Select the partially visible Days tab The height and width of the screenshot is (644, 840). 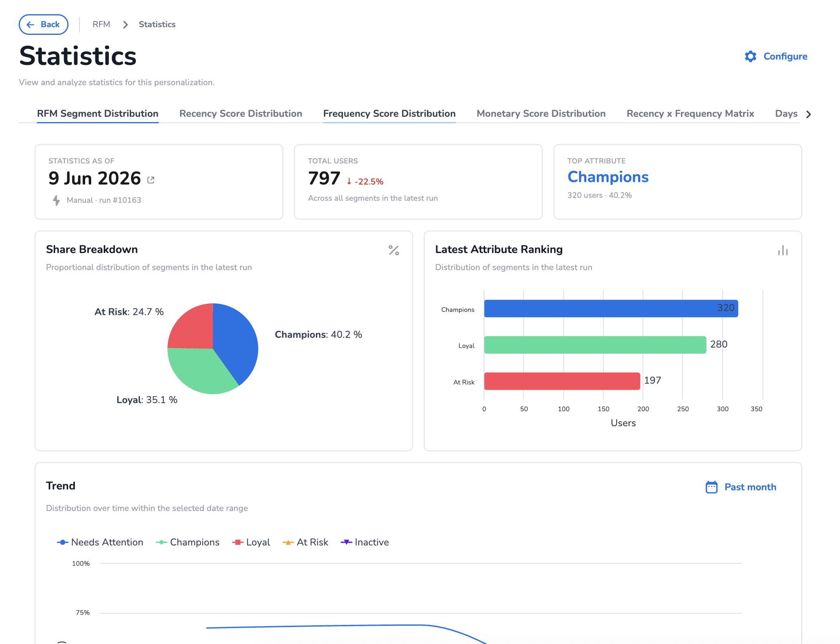[x=786, y=114]
